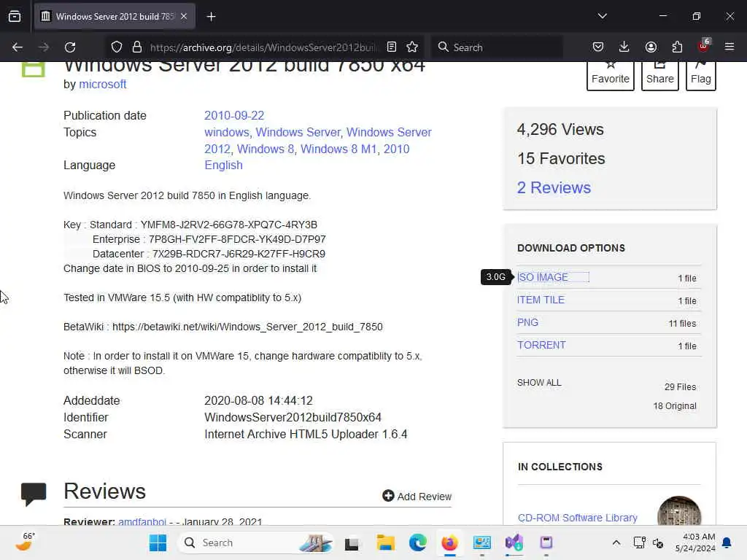Image resolution: width=747 pixels, height=560 pixels.
Task: Click the browser Search field
Action: click(x=497, y=47)
